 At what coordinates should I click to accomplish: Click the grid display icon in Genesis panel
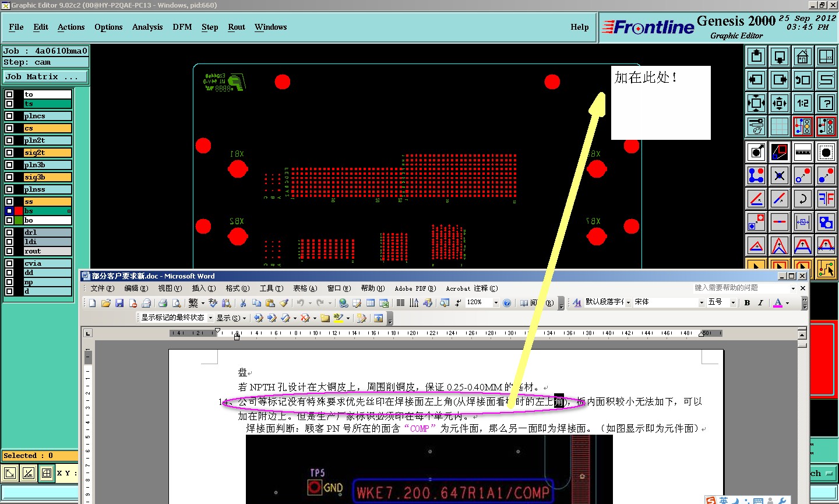click(x=780, y=126)
